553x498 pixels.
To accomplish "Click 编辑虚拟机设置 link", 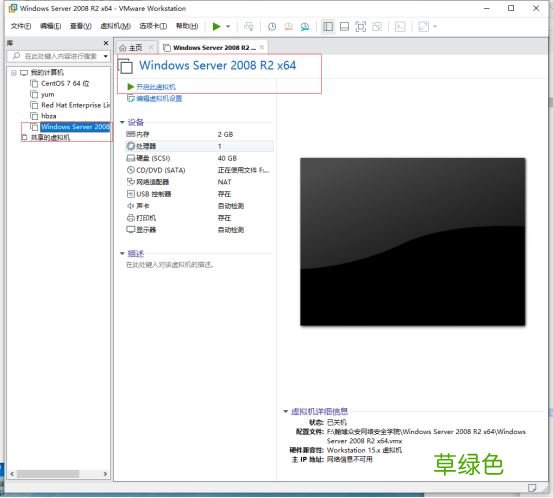I will click(154, 98).
